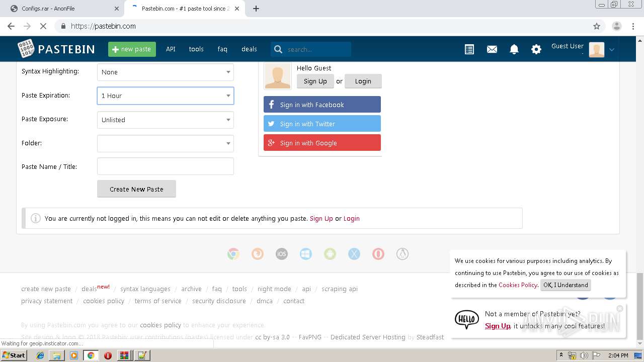The width and height of the screenshot is (644, 362).
Task: Sign in with Twitter
Action: point(322,124)
